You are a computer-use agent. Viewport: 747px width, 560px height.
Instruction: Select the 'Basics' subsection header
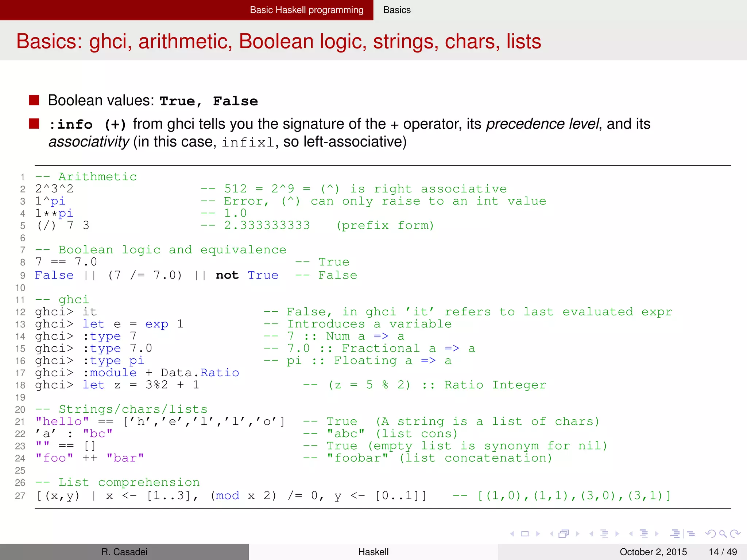(x=397, y=10)
